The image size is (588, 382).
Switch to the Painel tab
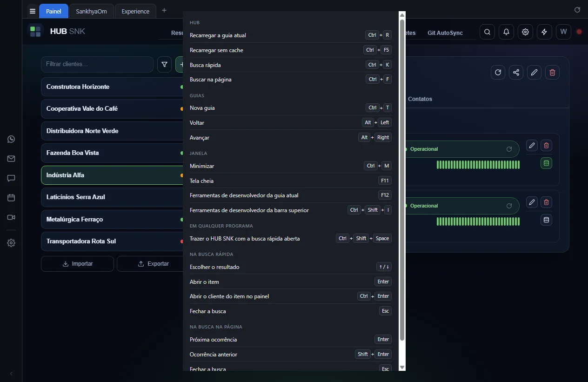tap(53, 11)
